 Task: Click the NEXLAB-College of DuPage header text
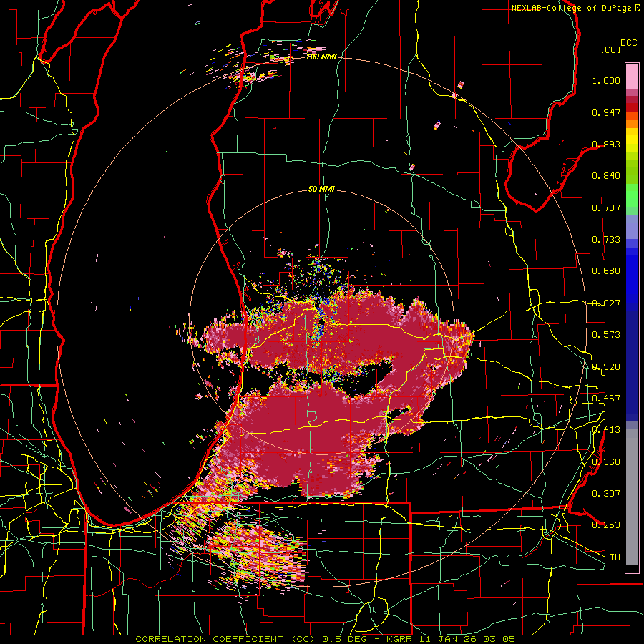click(x=576, y=8)
